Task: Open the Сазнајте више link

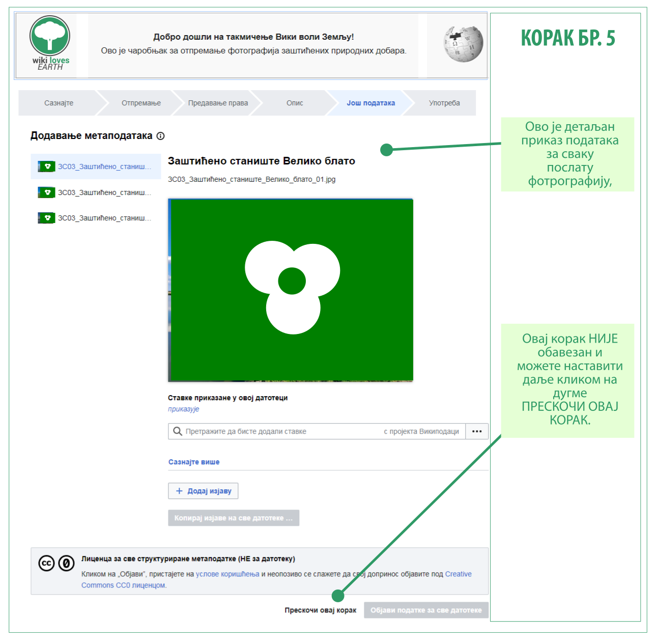Action: [194, 462]
